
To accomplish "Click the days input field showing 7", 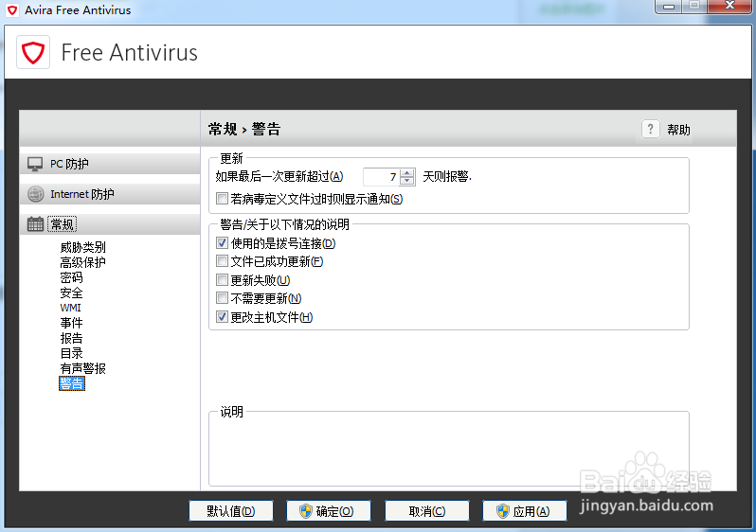I will click(x=383, y=177).
